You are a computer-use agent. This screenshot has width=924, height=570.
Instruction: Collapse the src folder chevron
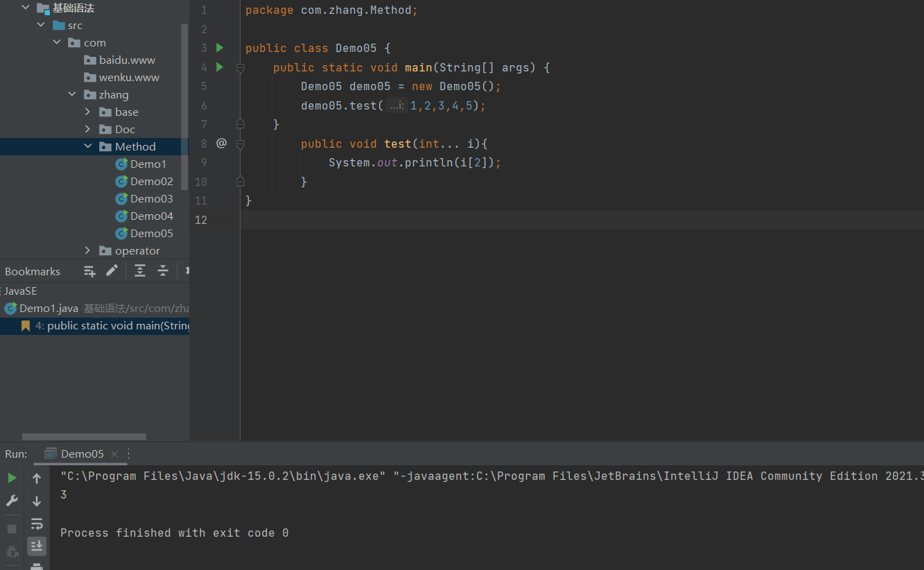tap(42, 25)
